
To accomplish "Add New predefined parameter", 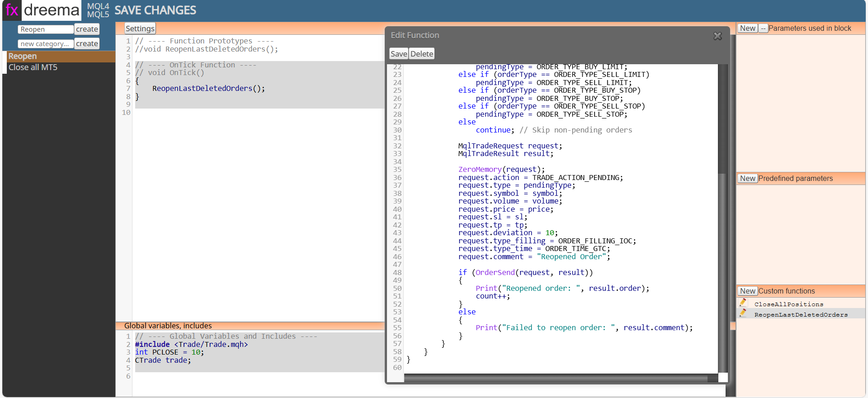I will (748, 178).
